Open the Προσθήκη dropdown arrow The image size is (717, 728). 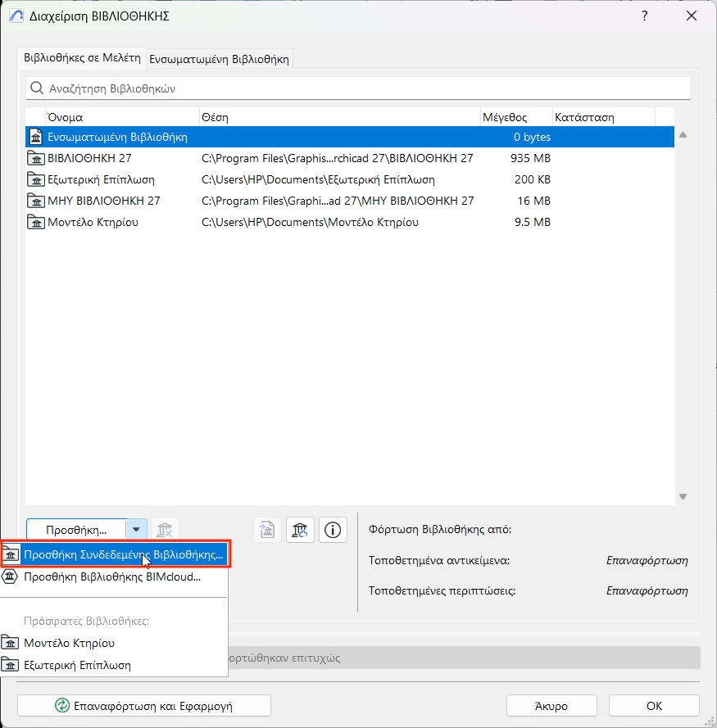point(136,530)
